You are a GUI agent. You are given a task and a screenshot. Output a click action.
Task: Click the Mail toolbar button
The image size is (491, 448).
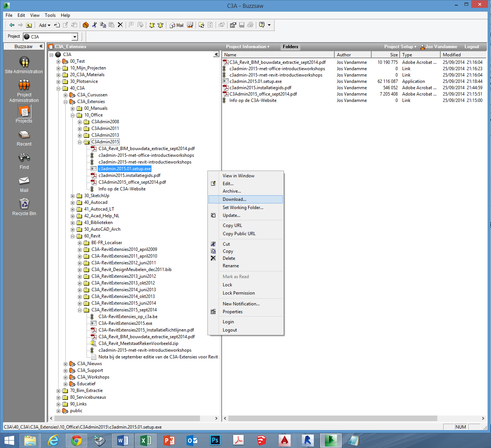point(176,25)
